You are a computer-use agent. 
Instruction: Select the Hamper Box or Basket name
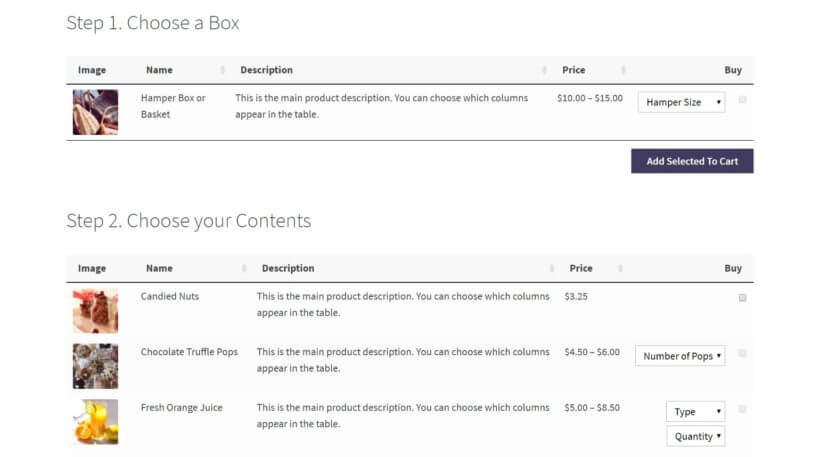point(173,106)
